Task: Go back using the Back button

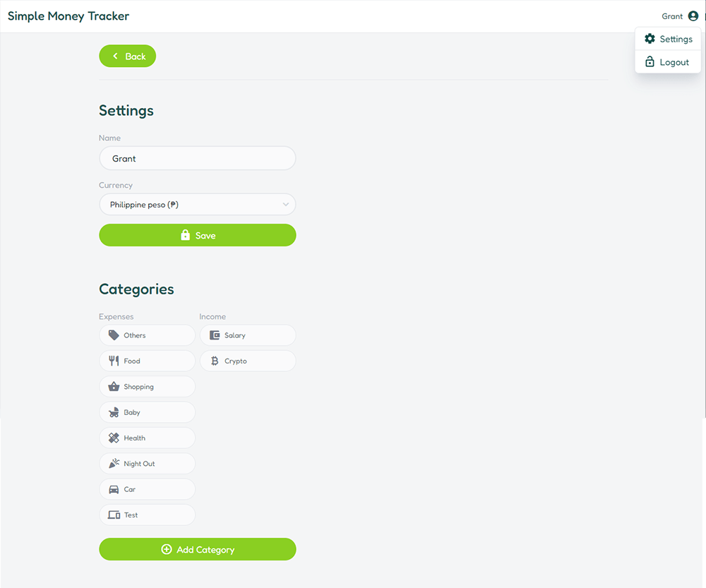Action: tap(128, 56)
